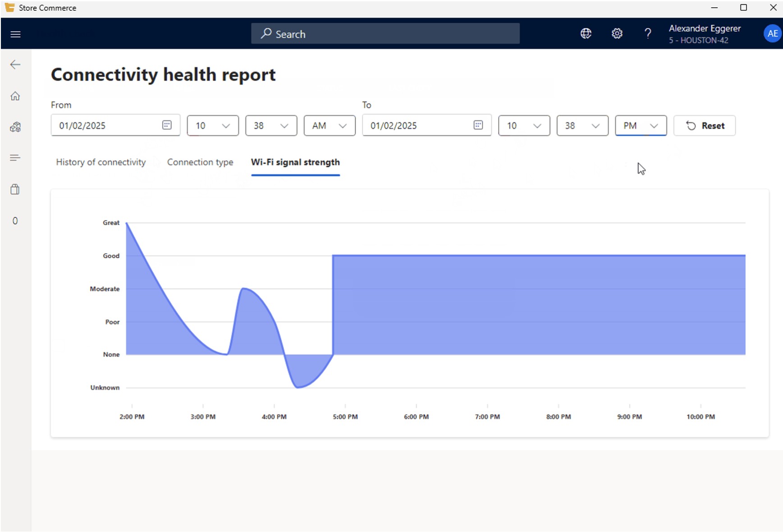The height and width of the screenshot is (532, 783).
Task: Click the AE user avatar
Action: tap(772, 33)
